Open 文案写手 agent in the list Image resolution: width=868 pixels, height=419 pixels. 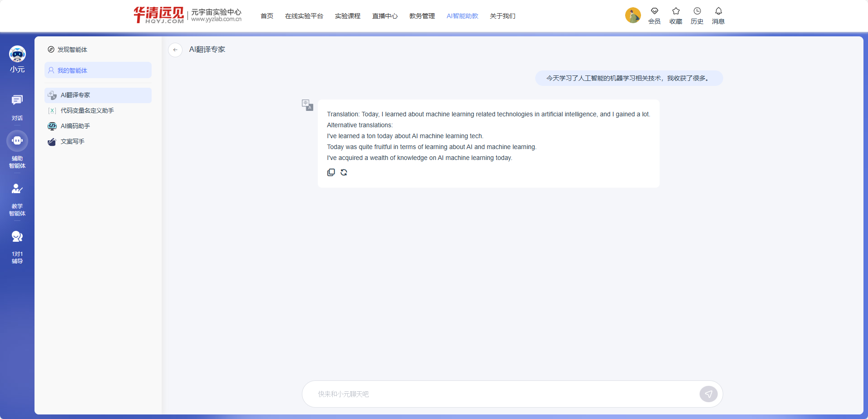coord(73,141)
